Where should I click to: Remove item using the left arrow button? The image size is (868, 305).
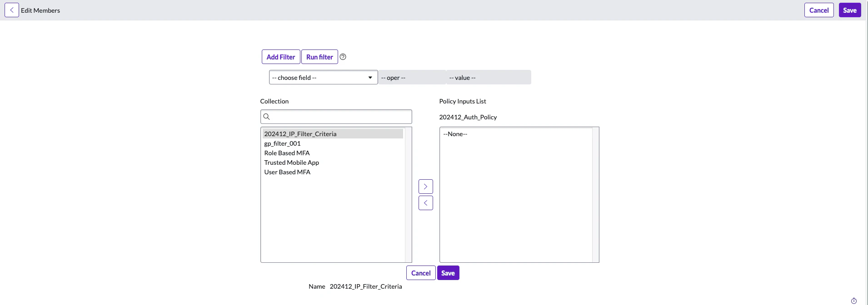[426, 203]
